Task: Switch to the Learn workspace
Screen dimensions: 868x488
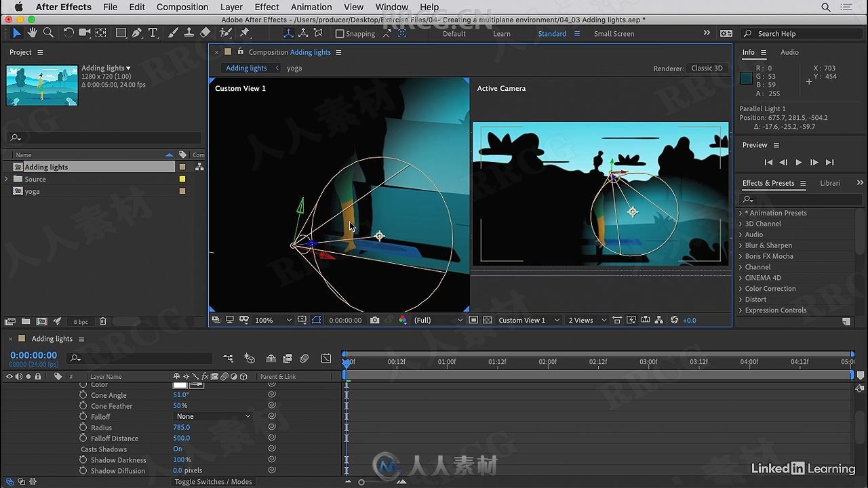Action: 502,34
